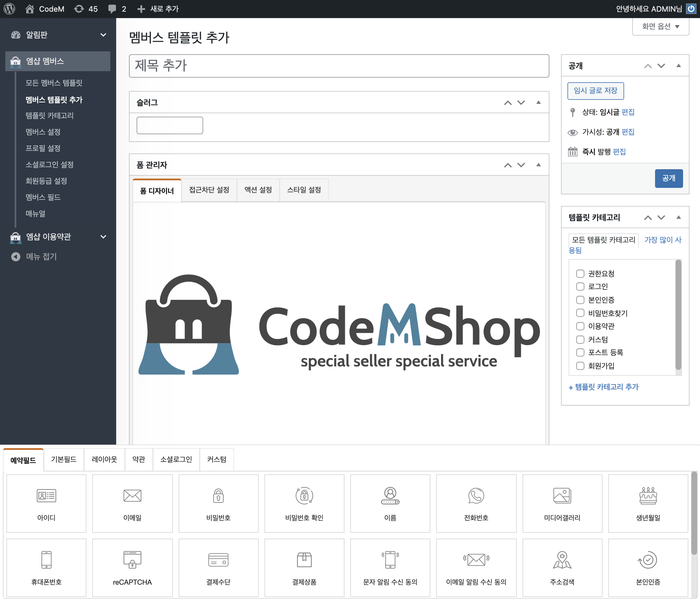
Task: Open the CodeM site home icon
Action: pos(30,9)
